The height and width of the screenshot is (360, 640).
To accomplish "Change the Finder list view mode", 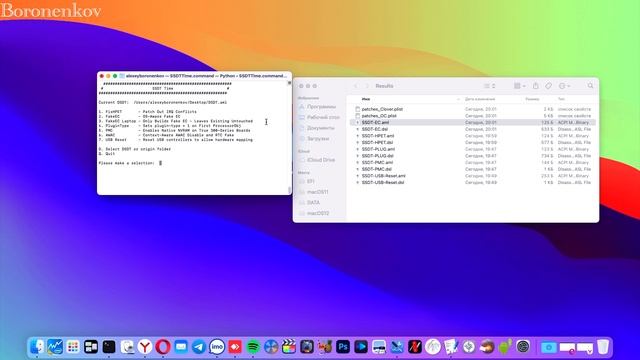I will [489, 86].
